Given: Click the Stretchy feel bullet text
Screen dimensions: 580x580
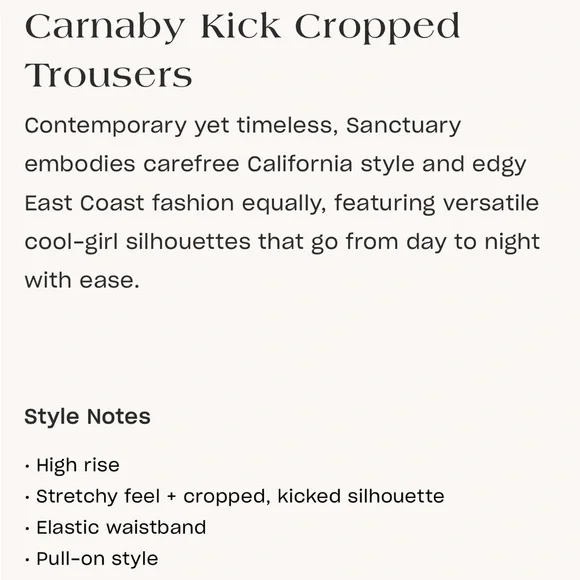Looking at the screenshot, I should [98, 497].
